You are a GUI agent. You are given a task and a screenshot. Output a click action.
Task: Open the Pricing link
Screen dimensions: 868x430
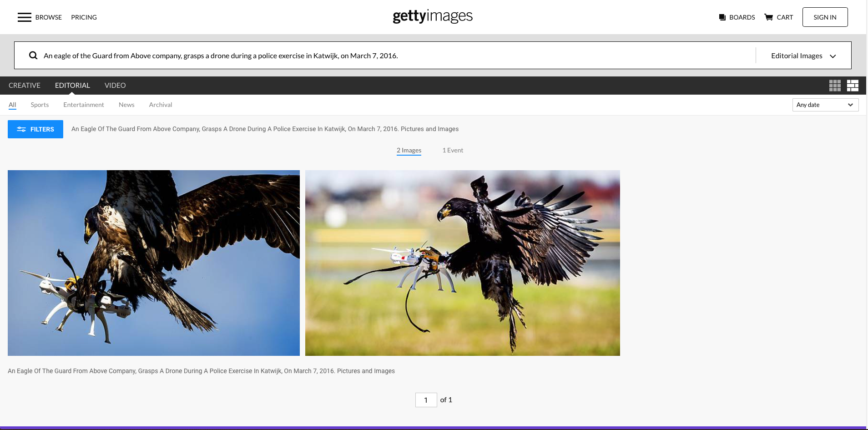coord(84,17)
